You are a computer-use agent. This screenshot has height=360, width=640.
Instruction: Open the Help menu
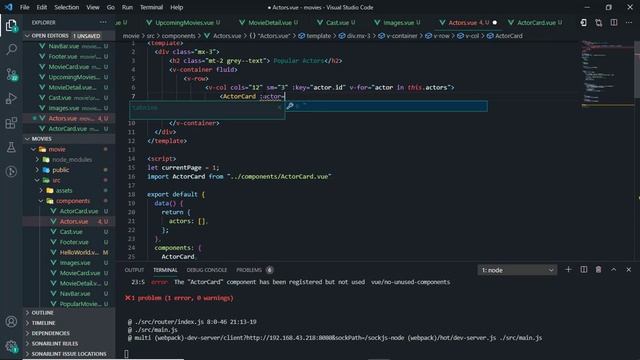pyautogui.click(x=176, y=7)
